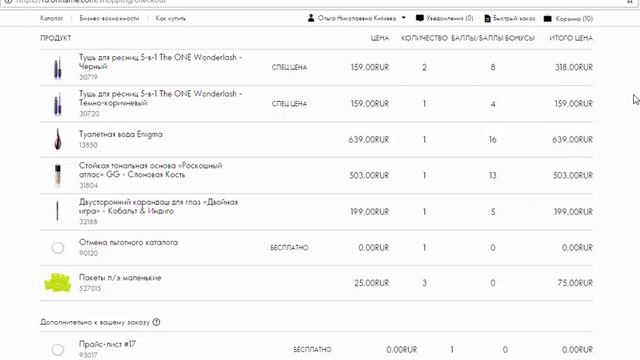Image resolution: width=640 pixels, height=360 pixels.
Task: Click product code 13850
Action: pos(88,145)
